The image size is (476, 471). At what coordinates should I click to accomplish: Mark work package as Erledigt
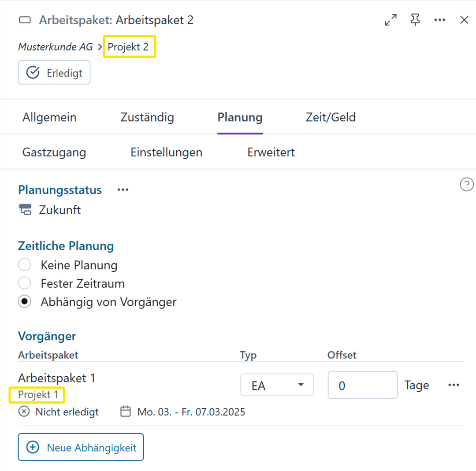(54, 73)
